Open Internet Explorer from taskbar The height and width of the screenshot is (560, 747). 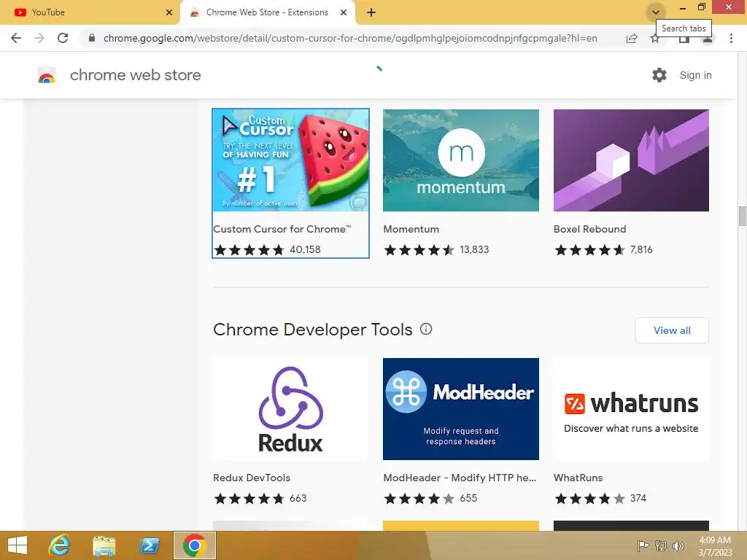(x=60, y=545)
